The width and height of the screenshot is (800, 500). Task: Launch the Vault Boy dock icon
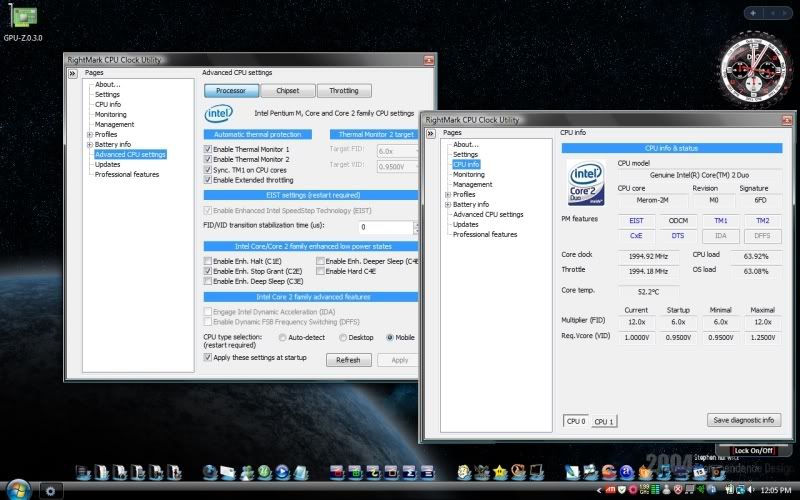tap(464, 472)
